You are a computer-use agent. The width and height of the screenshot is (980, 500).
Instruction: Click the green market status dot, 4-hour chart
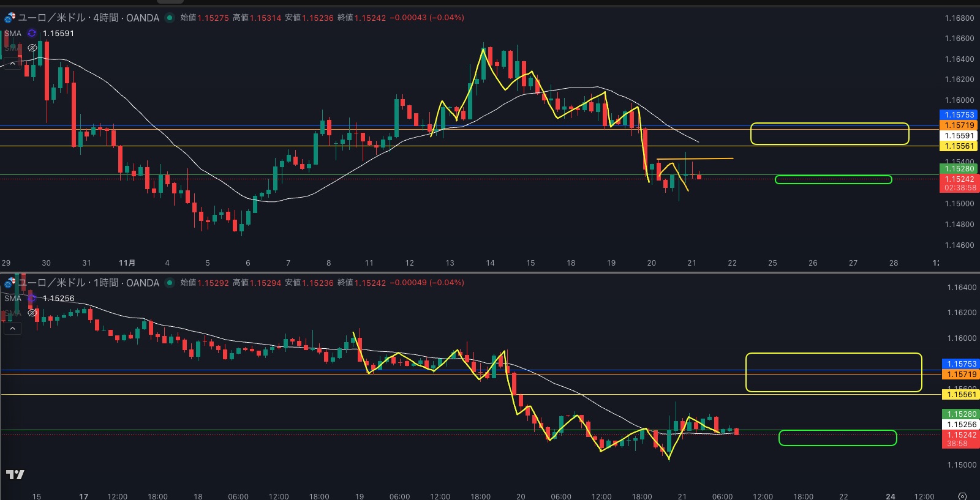170,18
